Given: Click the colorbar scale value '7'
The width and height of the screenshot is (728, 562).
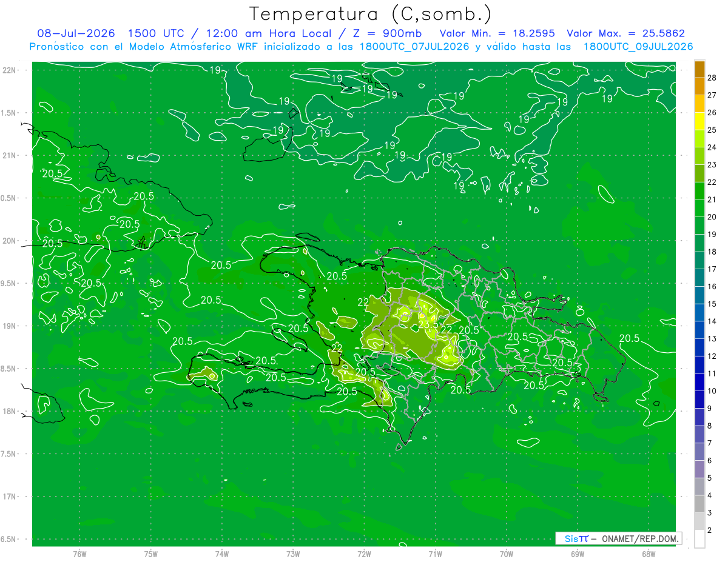Looking at the screenshot, I should (x=710, y=443).
